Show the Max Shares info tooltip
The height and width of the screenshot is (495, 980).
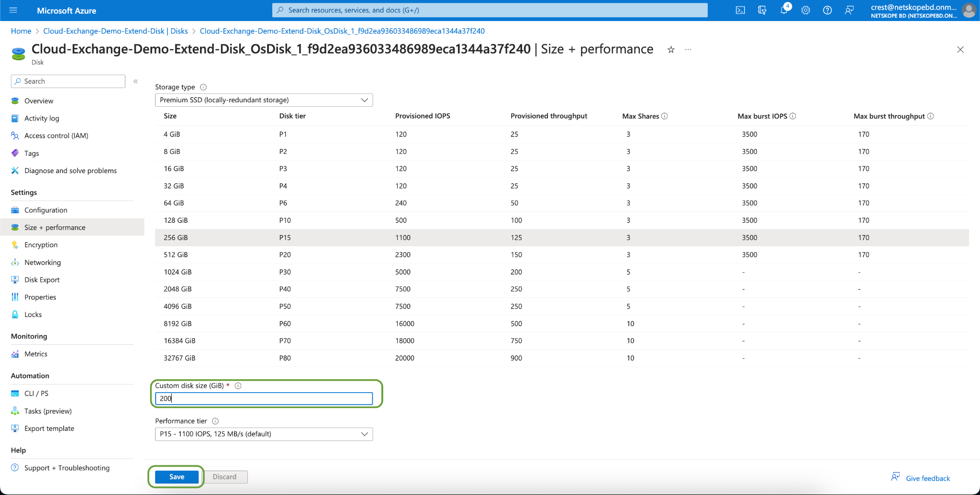(x=664, y=116)
